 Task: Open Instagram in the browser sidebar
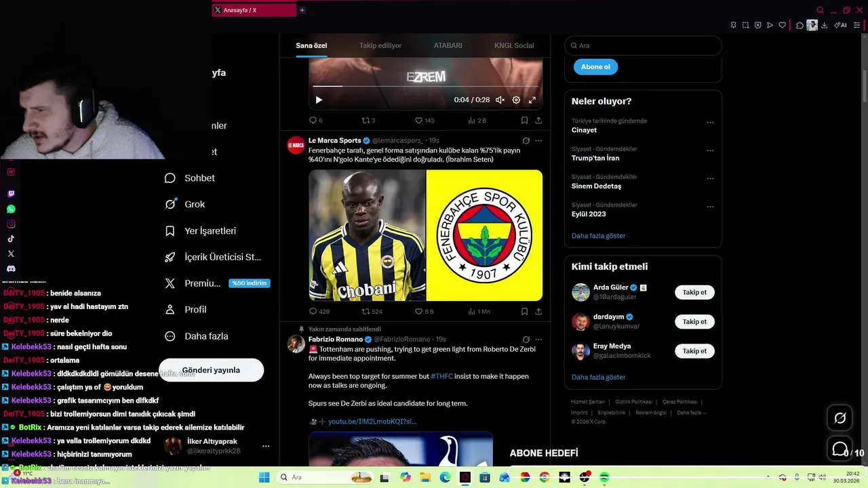pos(11,224)
